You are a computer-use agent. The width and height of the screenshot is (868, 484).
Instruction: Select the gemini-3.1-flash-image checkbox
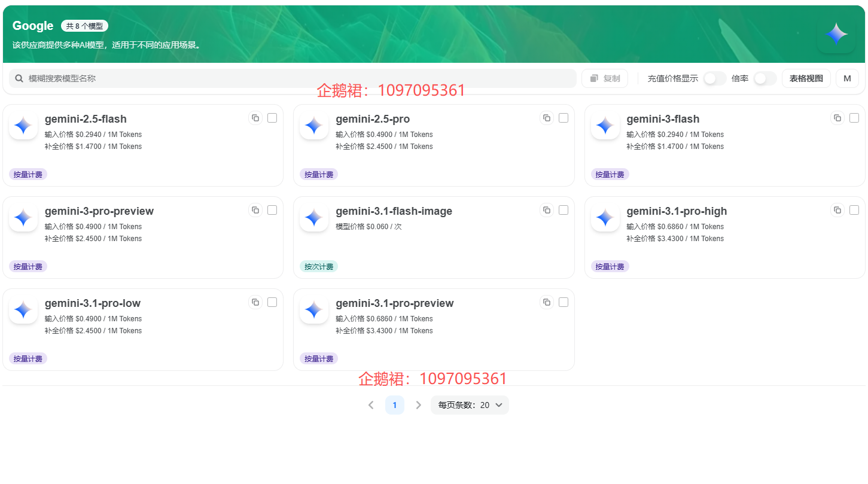click(x=564, y=210)
